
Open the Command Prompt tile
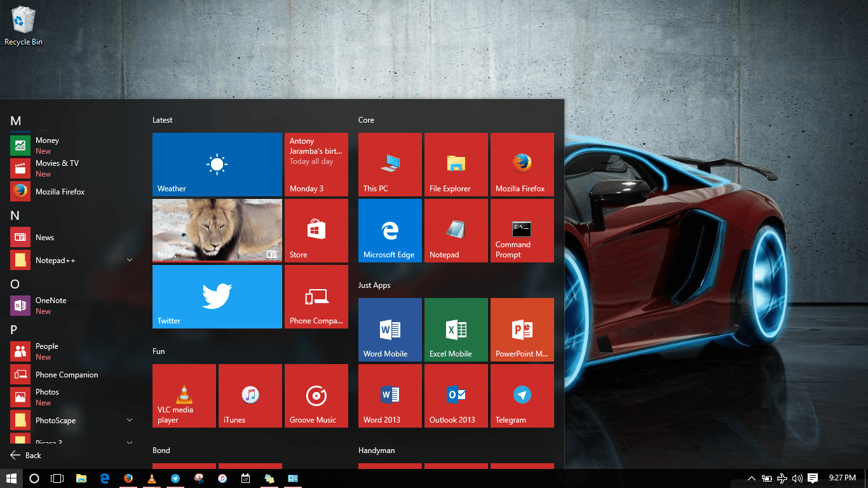(522, 231)
